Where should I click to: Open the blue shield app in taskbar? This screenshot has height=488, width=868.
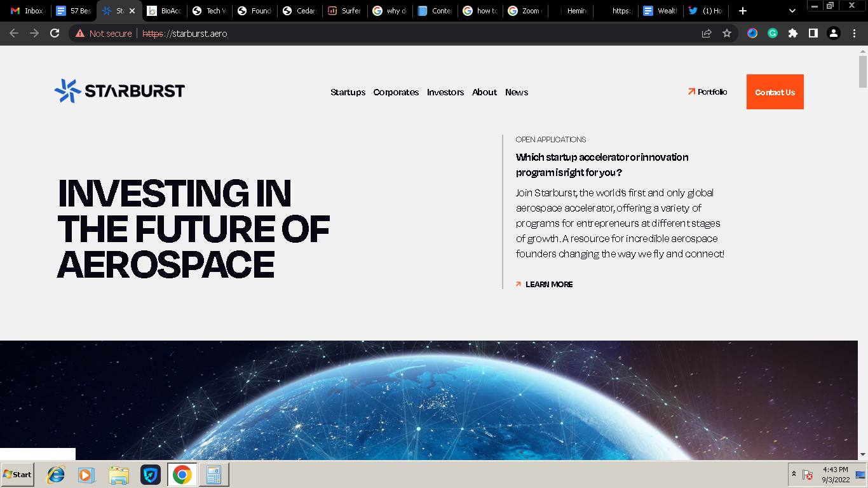click(x=151, y=475)
